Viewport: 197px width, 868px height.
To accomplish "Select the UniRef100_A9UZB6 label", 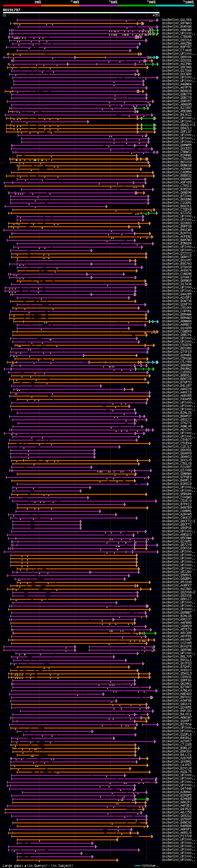I will pyautogui.click(x=177, y=43).
